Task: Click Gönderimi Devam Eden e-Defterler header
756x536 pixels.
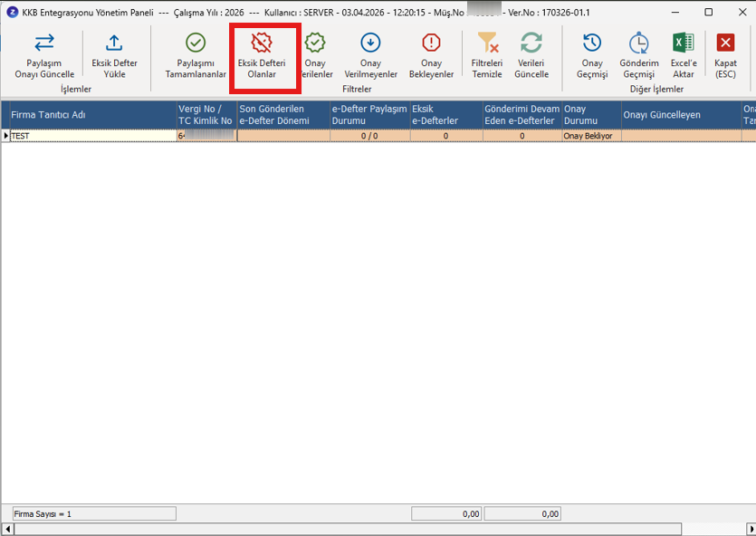Action: (522, 115)
